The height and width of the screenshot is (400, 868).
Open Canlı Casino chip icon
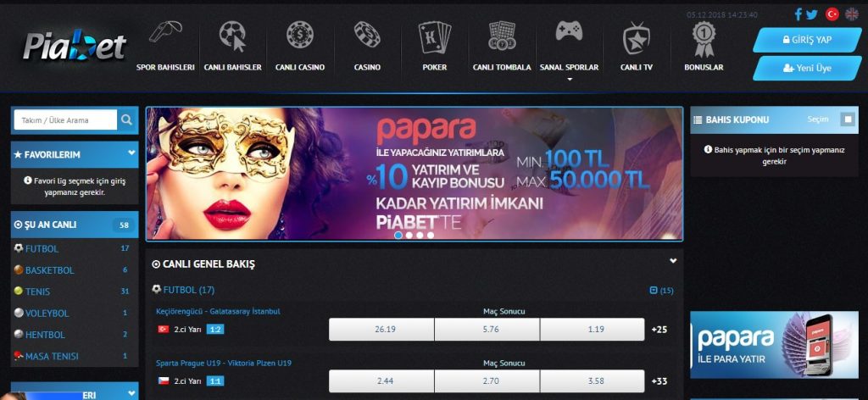coord(300,34)
